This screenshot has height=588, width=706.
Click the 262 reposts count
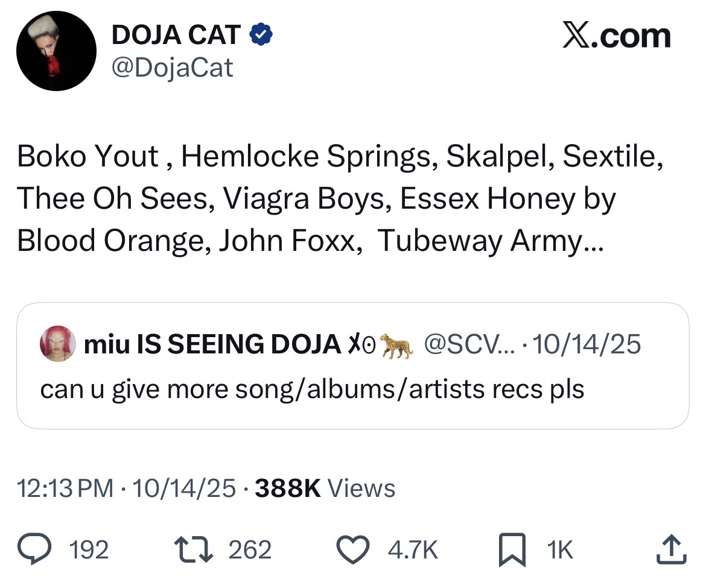click(x=250, y=550)
